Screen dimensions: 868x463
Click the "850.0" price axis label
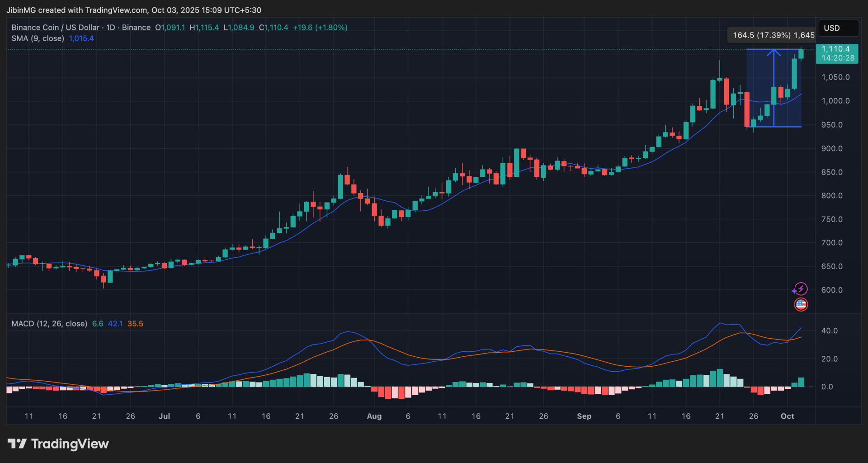pyautogui.click(x=832, y=172)
